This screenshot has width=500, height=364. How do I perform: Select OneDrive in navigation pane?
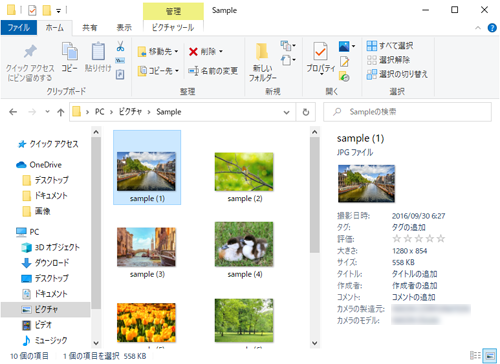pyautogui.click(x=39, y=165)
